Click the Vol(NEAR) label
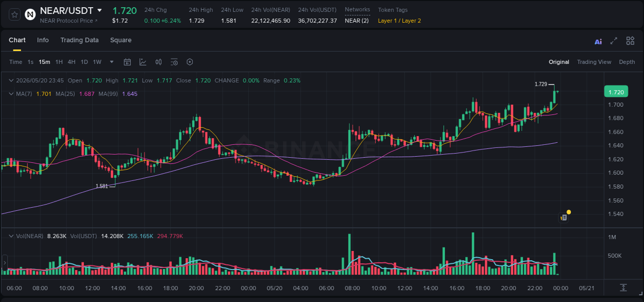The width and height of the screenshot is (644, 302). [29, 236]
